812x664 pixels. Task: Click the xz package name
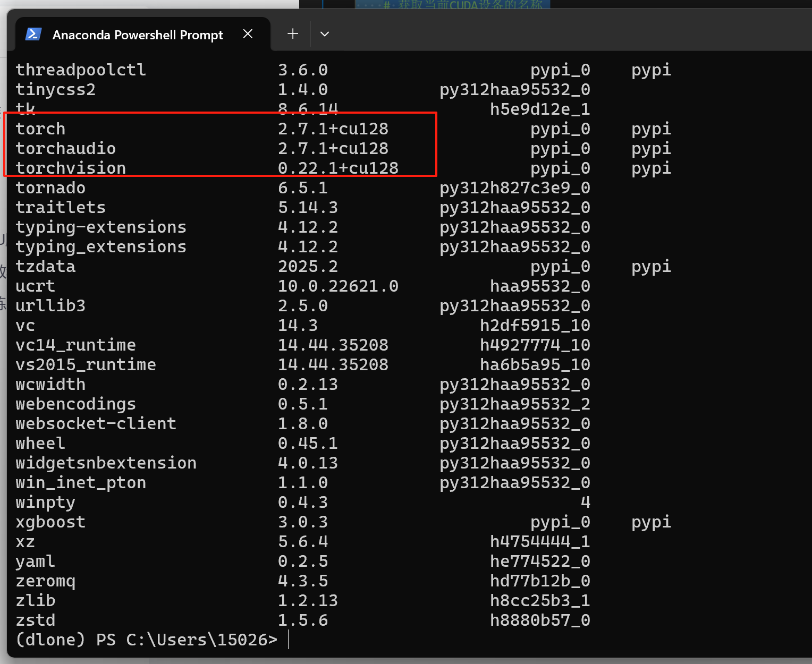[26, 542]
